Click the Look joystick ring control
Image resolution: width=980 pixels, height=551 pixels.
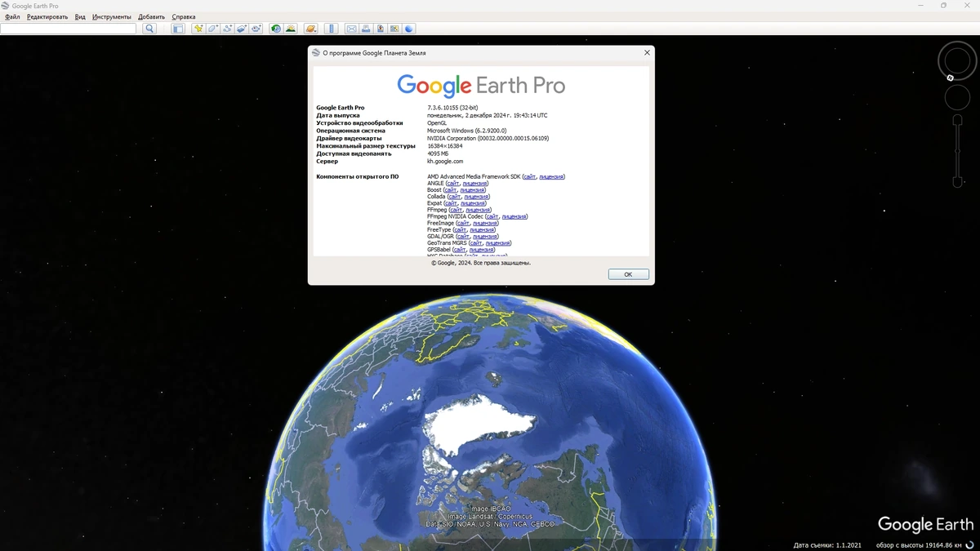(x=957, y=61)
